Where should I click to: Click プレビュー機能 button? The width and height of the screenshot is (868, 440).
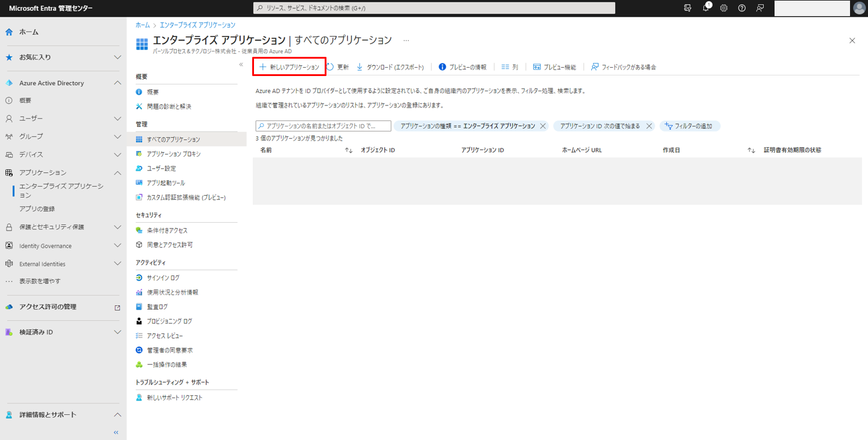pyautogui.click(x=554, y=67)
